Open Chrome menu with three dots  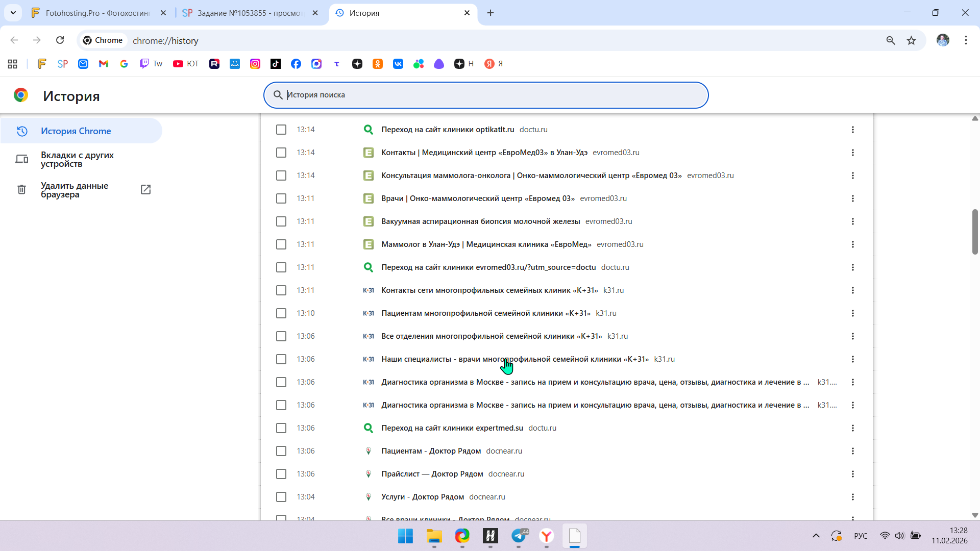coord(966,40)
